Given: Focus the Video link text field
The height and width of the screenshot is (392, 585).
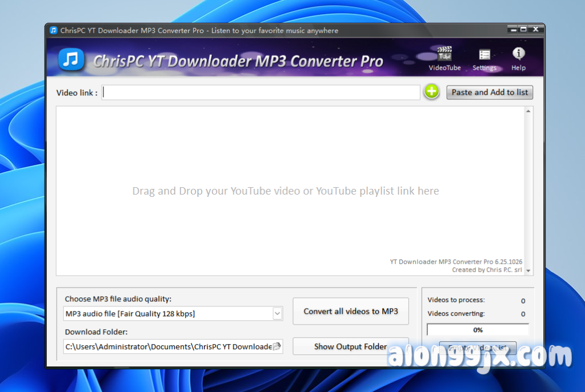Looking at the screenshot, I should (x=261, y=92).
